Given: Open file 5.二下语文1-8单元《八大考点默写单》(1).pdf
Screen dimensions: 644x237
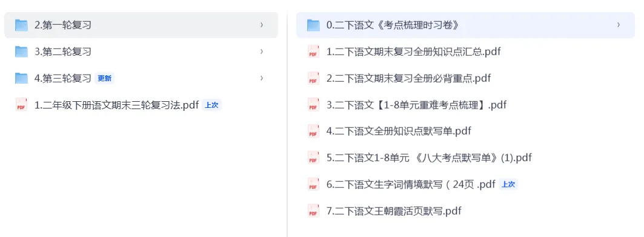Looking at the screenshot, I should [429, 158].
